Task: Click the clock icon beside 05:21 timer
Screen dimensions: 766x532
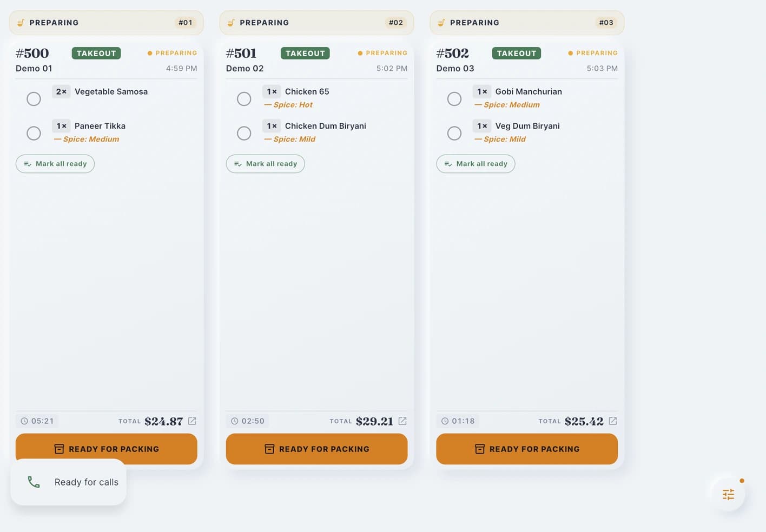Action: 24,421
